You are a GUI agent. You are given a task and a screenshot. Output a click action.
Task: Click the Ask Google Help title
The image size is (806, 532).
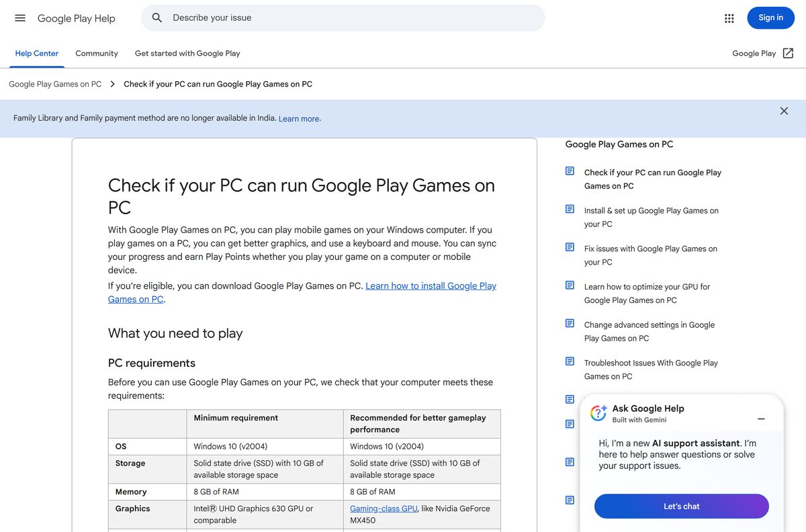648,408
